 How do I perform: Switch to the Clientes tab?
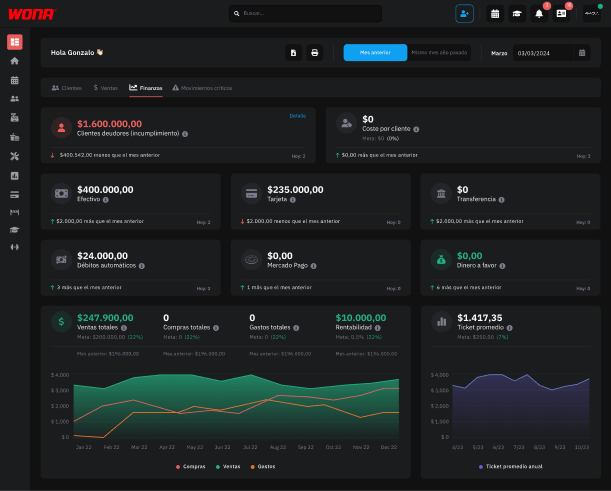(x=67, y=88)
